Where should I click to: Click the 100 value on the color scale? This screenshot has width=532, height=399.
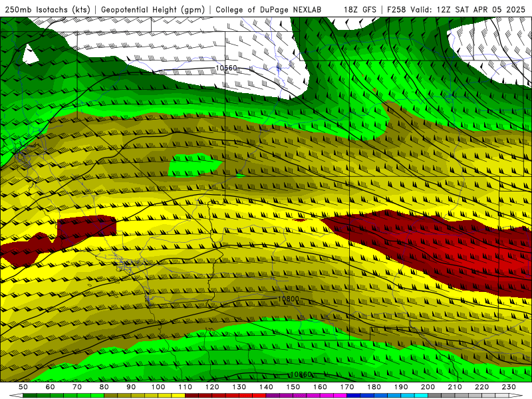pos(158,387)
